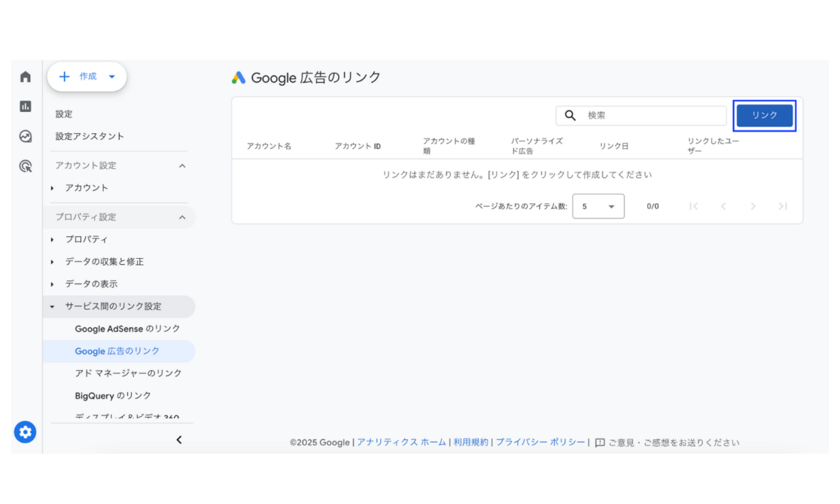Collapse sidebar with left chevron icon
840x504 pixels.
(x=179, y=440)
